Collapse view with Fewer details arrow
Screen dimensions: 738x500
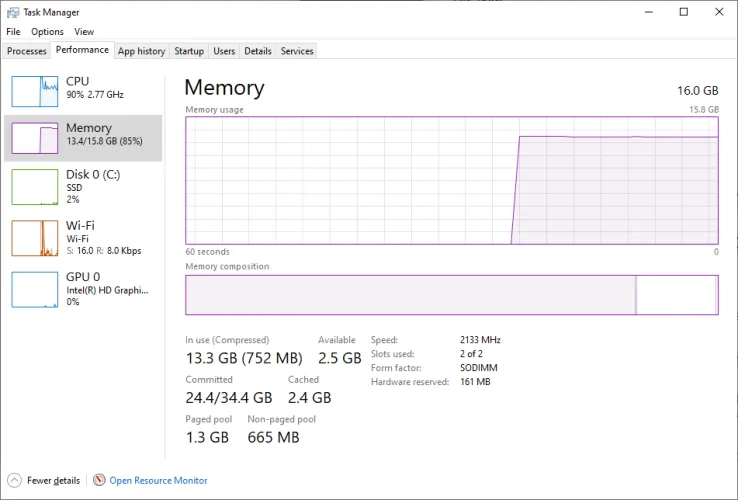coord(14,480)
